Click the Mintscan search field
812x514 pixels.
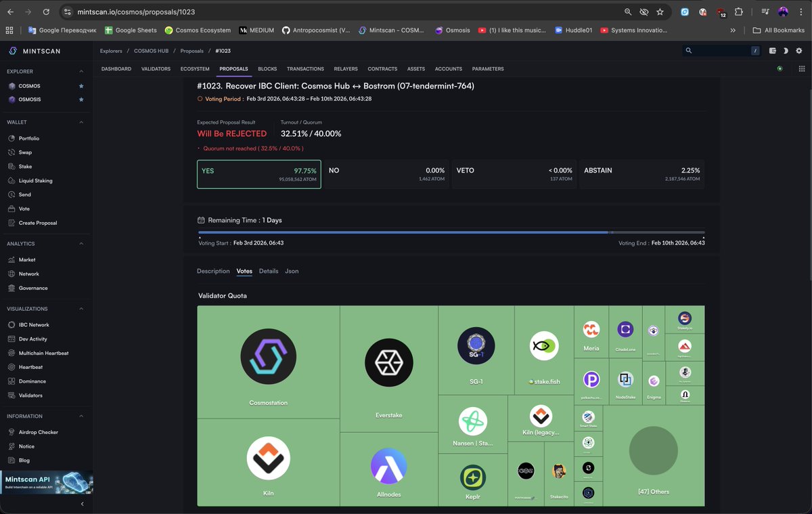pos(721,51)
